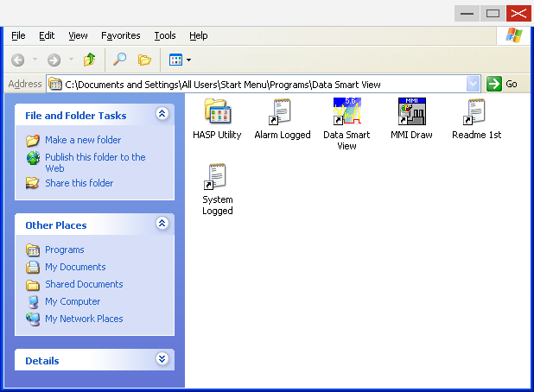Collapse the Other Places panel
This screenshot has width=534, height=392.
click(162, 224)
